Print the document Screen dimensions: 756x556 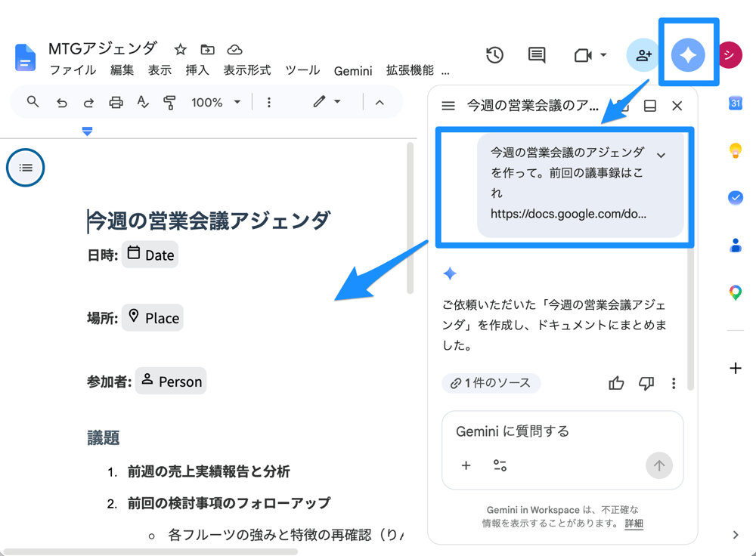point(116,102)
